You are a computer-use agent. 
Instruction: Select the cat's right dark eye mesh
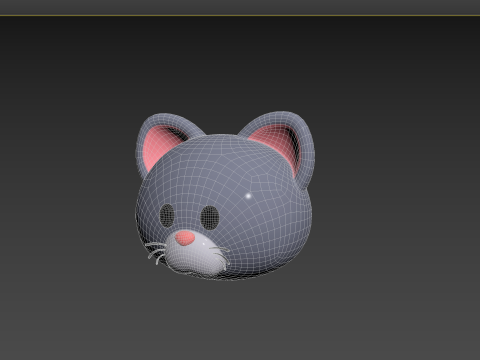tap(210, 218)
